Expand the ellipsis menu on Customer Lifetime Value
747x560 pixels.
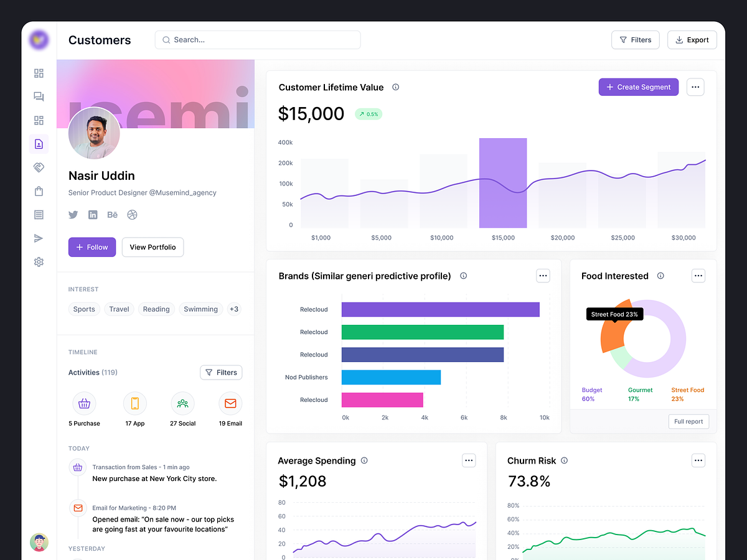click(x=695, y=87)
